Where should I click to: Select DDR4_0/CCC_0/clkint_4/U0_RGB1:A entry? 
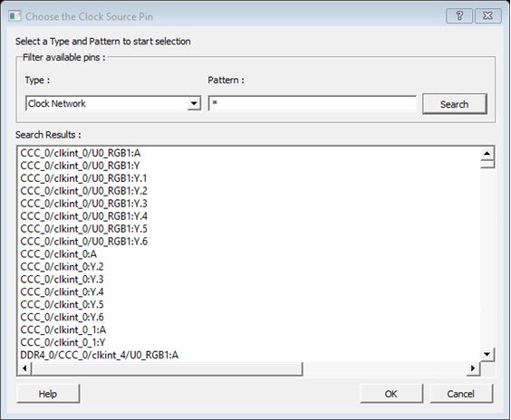[100, 355]
